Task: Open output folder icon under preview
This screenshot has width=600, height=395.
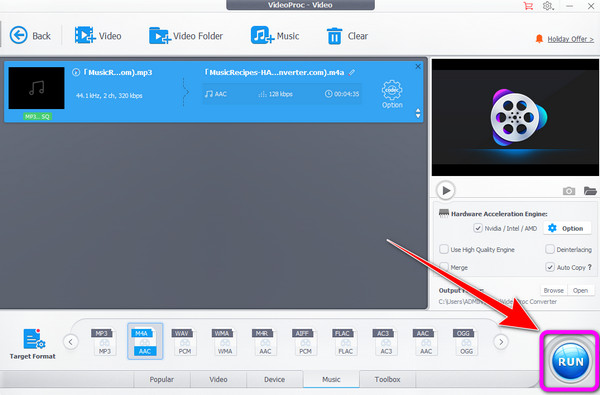Action: 590,190
